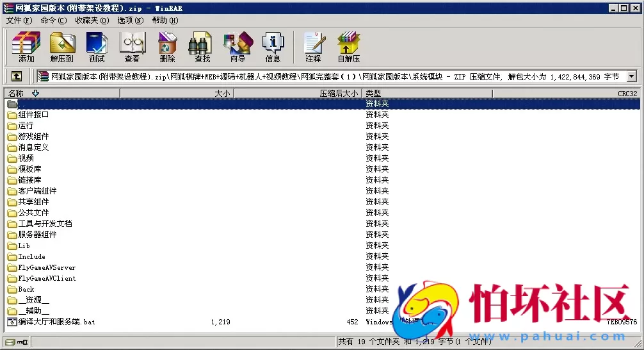This screenshot has height=350, width=644.
Task: Select the 客户端组件 folder icon
Action: pyautogui.click(x=12, y=191)
